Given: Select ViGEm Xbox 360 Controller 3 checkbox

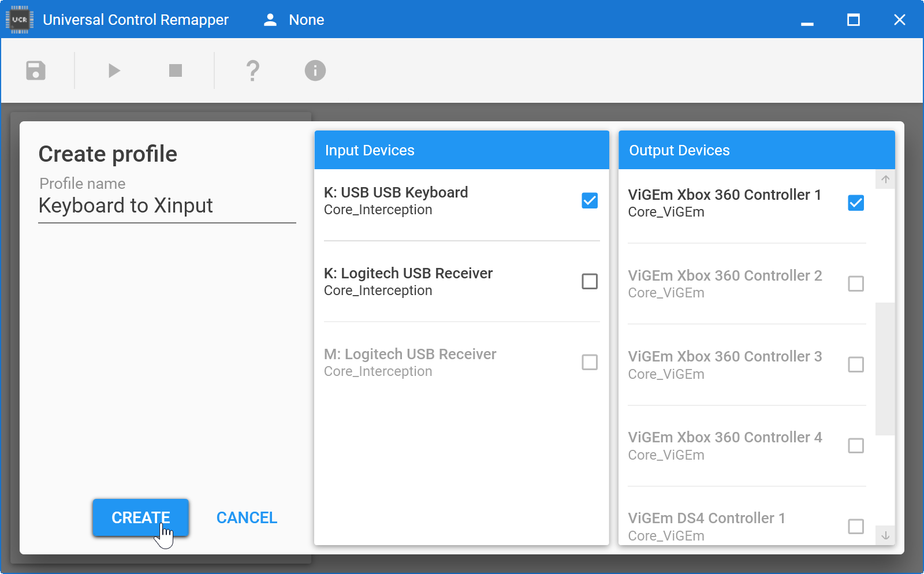Looking at the screenshot, I should [x=855, y=364].
